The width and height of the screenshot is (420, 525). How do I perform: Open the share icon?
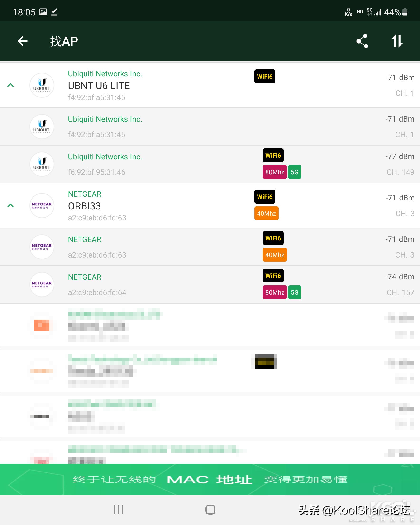click(x=362, y=41)
